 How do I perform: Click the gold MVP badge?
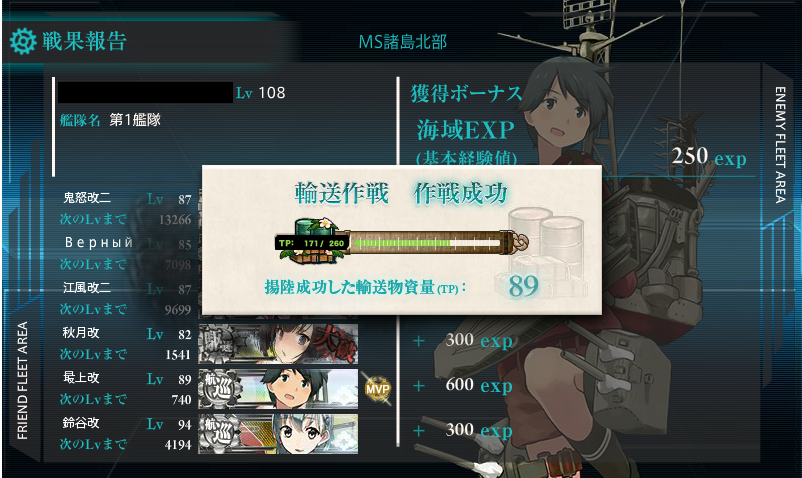[377, 389]
